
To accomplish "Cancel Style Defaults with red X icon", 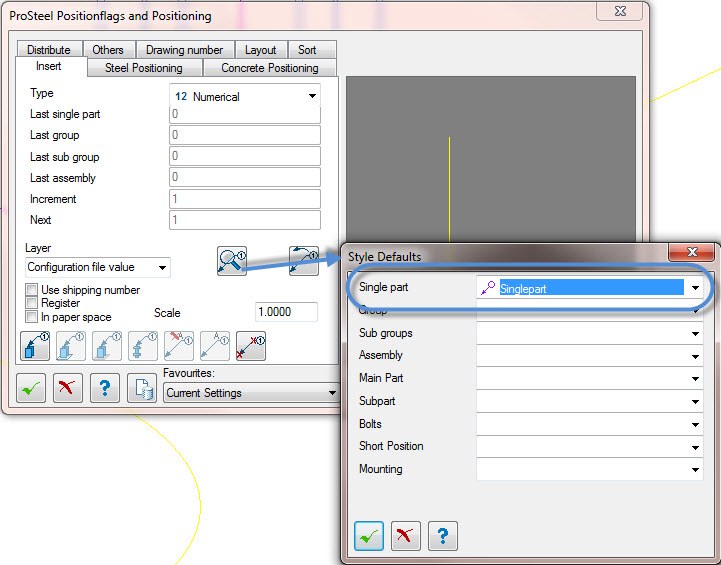I will tap(406, 536).
